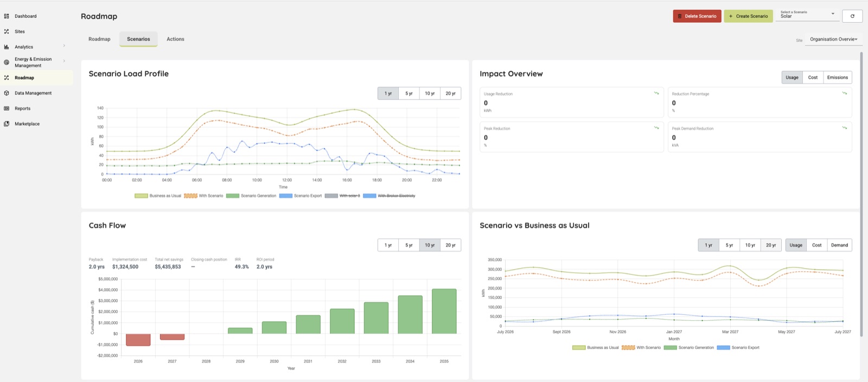Image resolution: width=868 pixels, height=382 pixels.
Task: Switch to the Scenarios tab
Action: (138, 39)
